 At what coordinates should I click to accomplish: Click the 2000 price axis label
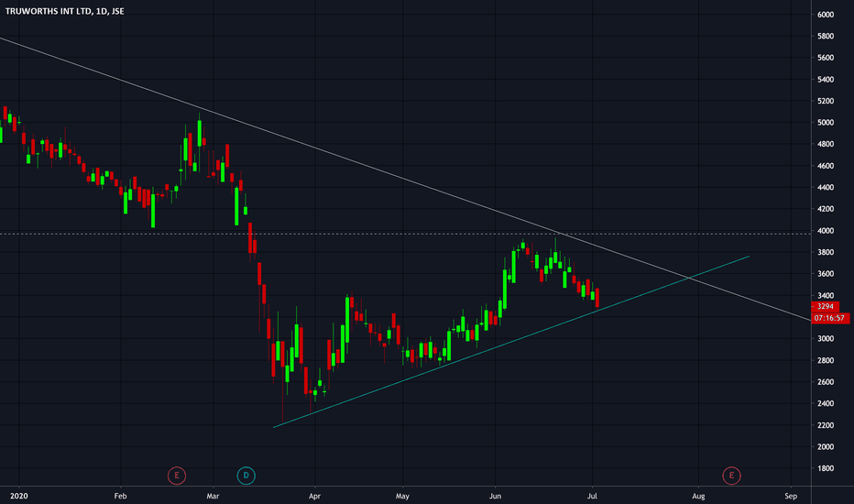[825, 447]
